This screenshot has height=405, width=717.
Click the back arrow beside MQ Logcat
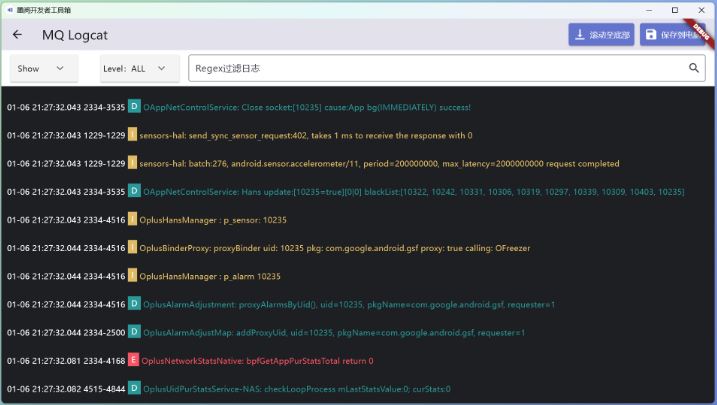coord(17,35)
